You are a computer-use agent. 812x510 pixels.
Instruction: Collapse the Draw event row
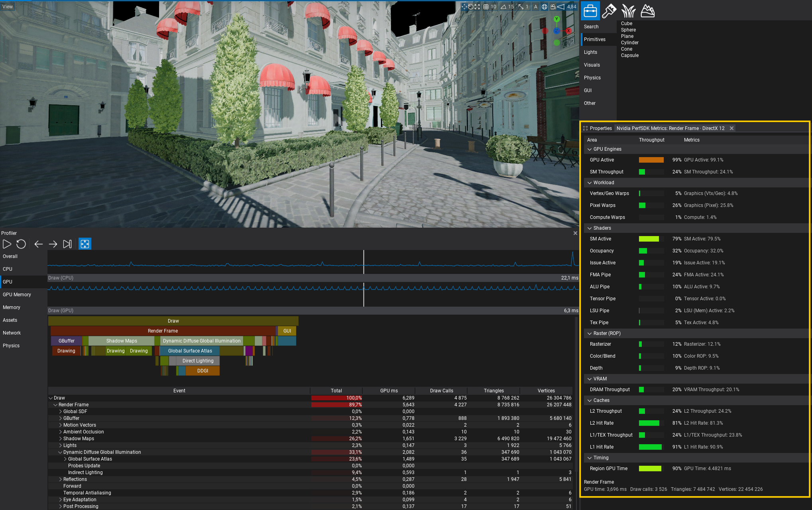pyautogui.click(x=51, y=398)
